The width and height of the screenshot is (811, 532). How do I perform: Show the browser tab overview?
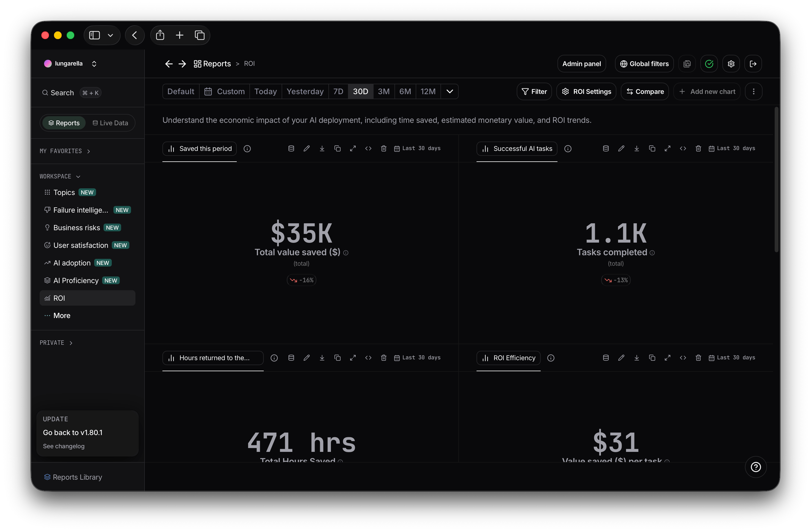[x=200, y=35]
